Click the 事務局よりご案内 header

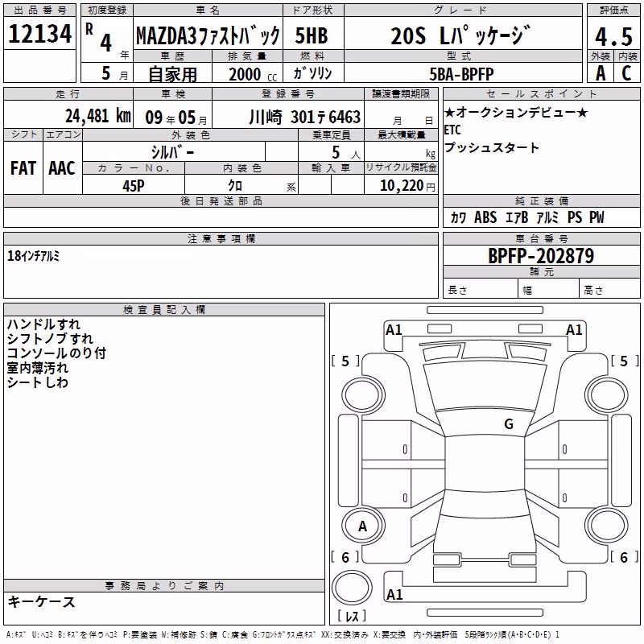pyautogui.click(x=164, y=586)
